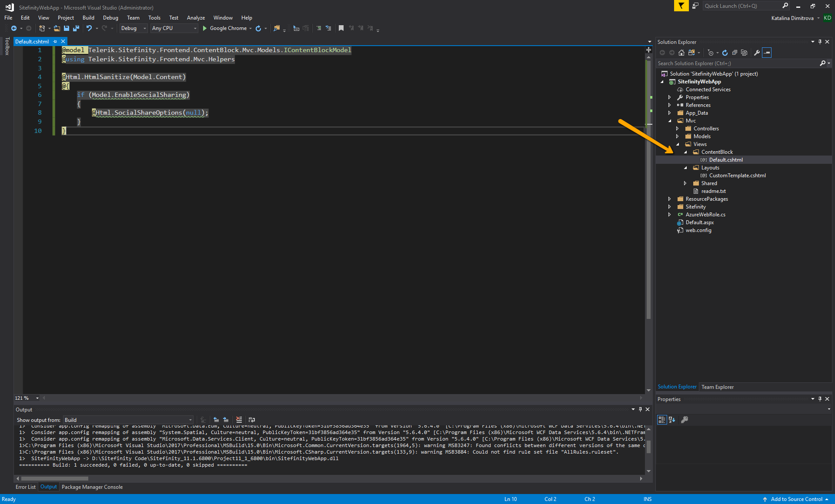This screenshot has width=835, height=504.
Task: Open the Debug configuration dropdown
Action: 134,28
